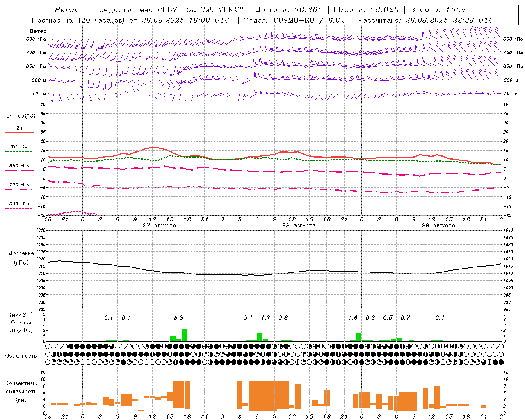Select the "850 гПа" temperature legend entry
This screenshot has height=420, width=525.
pos(19,166)
